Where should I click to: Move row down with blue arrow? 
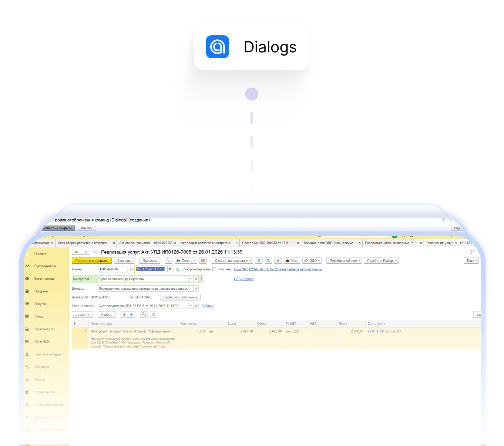[x=131, y=314]
